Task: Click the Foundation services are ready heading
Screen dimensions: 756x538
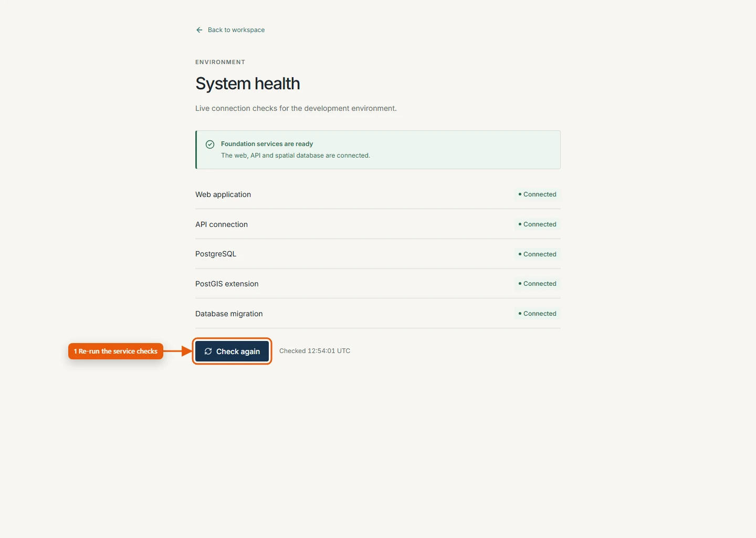Action: 267,144
